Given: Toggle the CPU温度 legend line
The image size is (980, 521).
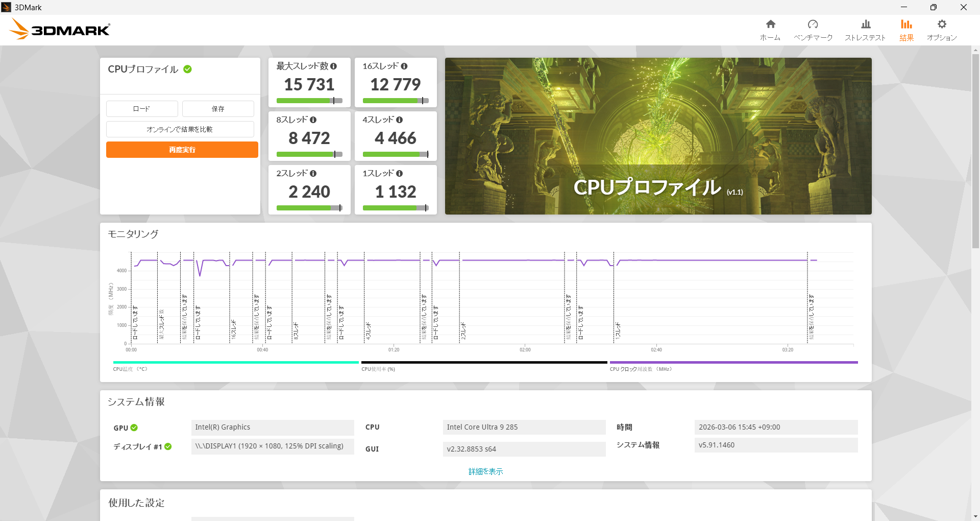Looking at the screenshot, I should 236,363.
